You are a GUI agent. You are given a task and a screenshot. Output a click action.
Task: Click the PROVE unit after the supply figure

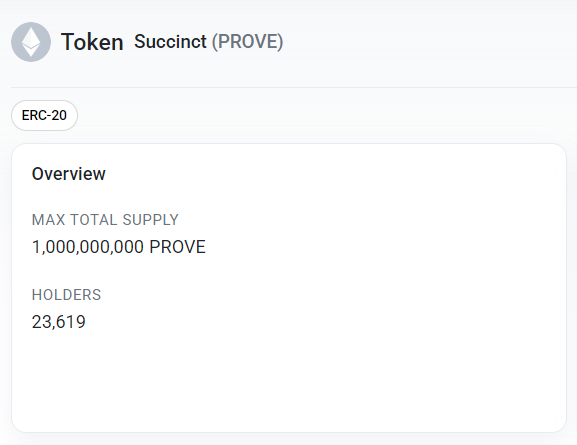tap(177, 247)
